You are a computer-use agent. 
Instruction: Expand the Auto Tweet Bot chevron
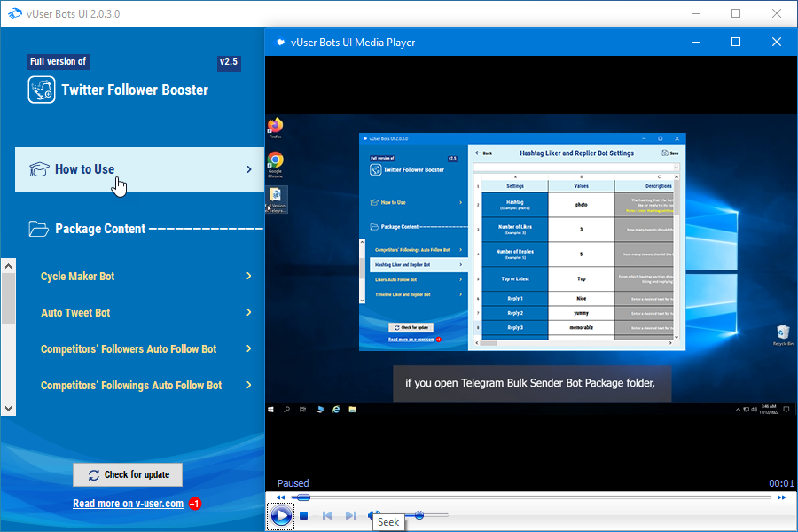point(249,312)
